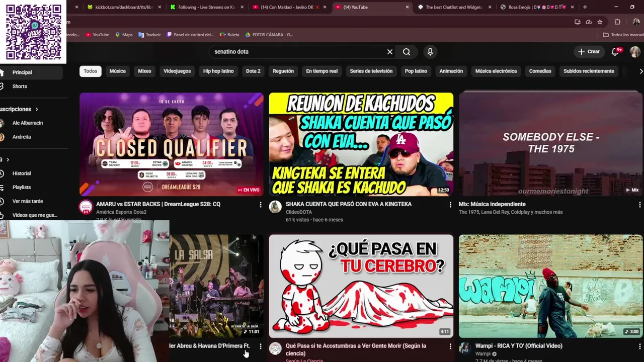The image size is (644, 362).
Task: Open the Ruleta bookmark
Action: [229, 35]
